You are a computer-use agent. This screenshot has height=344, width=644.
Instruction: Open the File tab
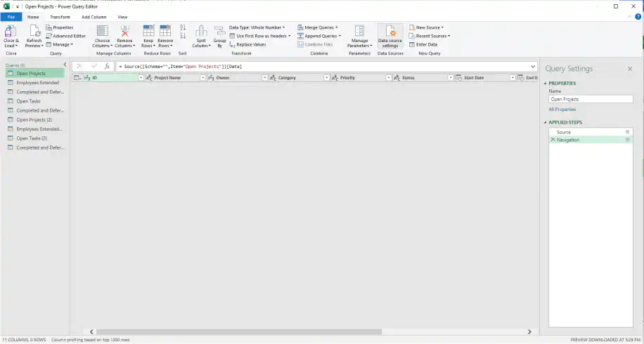coord(11,18)
